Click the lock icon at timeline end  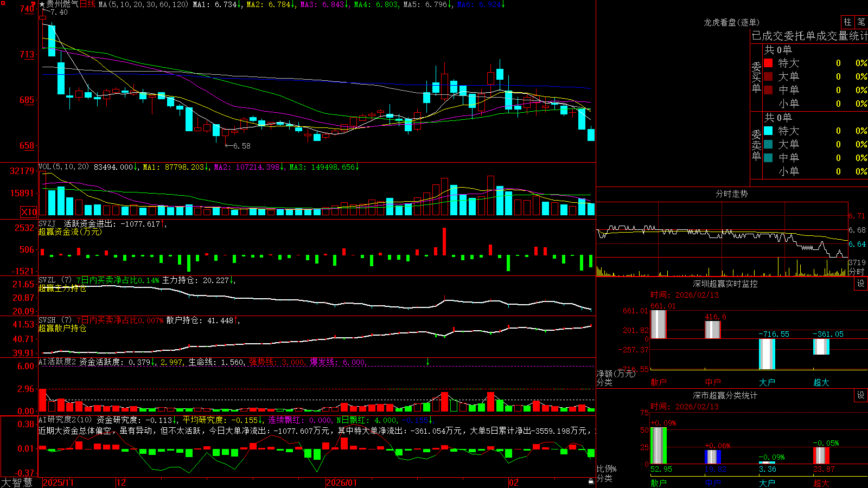click(591, 481)
